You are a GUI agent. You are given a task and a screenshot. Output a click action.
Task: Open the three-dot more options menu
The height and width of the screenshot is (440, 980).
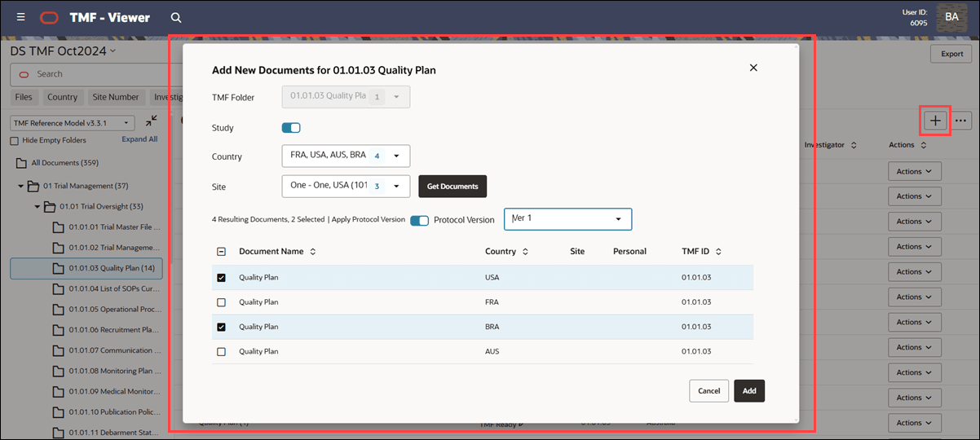[x=961, y=121]
